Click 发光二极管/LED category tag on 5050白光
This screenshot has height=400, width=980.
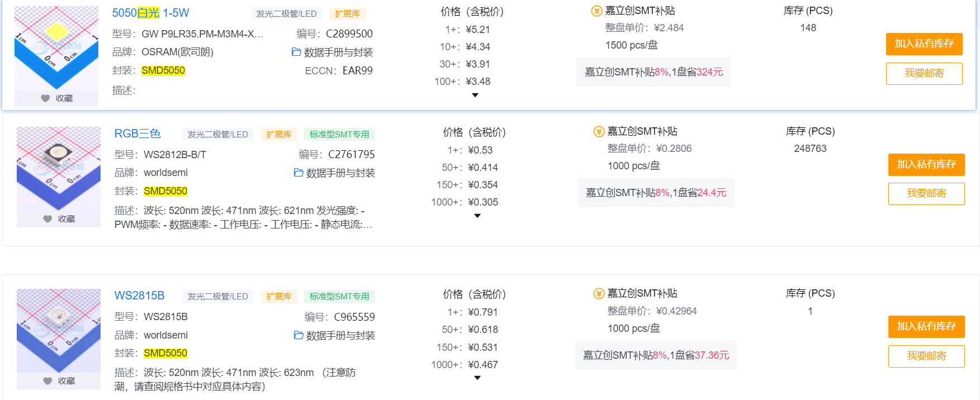click(x=286, y=14)
